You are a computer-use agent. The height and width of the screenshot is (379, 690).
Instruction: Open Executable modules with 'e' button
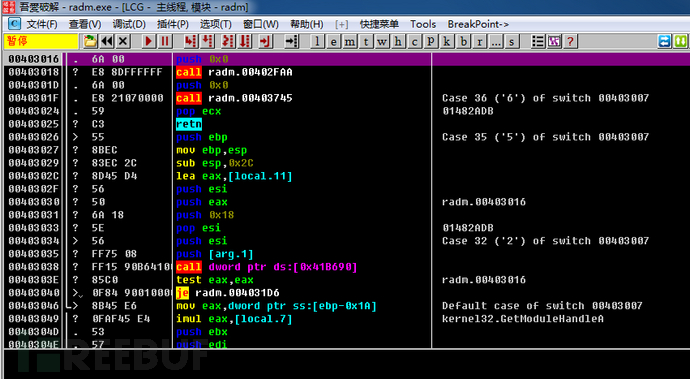pyautogui.click(x=333, y=41)
